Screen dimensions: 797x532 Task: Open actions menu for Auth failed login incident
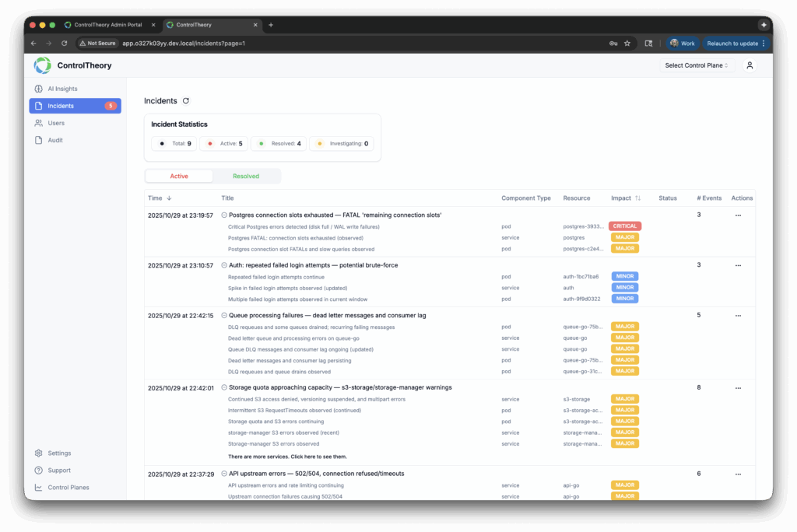738,265
